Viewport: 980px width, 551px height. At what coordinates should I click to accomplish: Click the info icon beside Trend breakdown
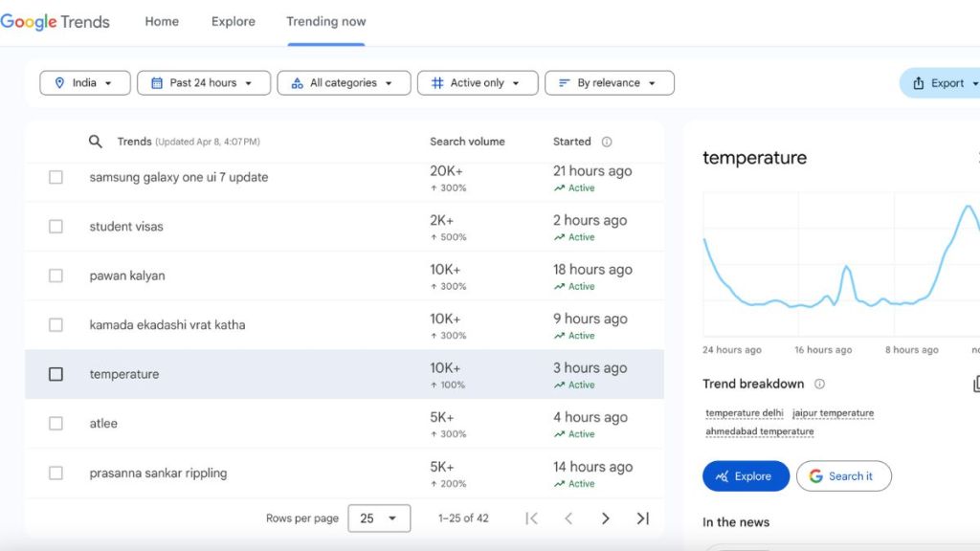click(x=819, y=385)
